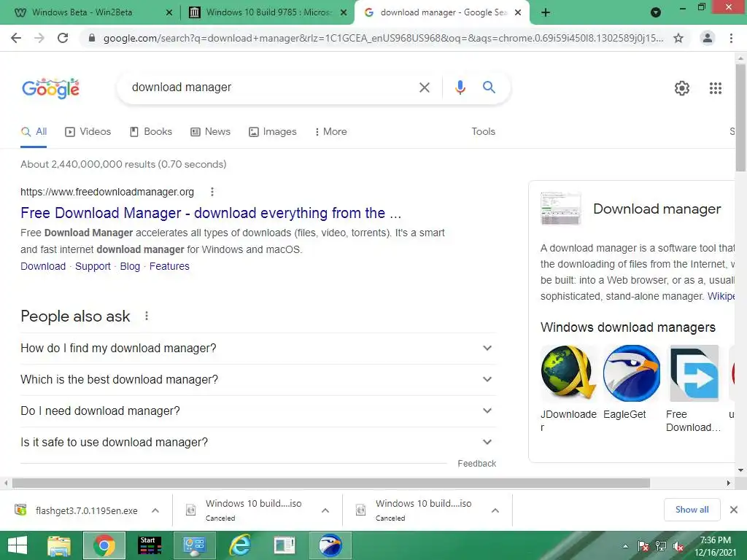Click the vertical scrollbar thumb
Viewport: 747px width, 560px height.
(740, 117)
